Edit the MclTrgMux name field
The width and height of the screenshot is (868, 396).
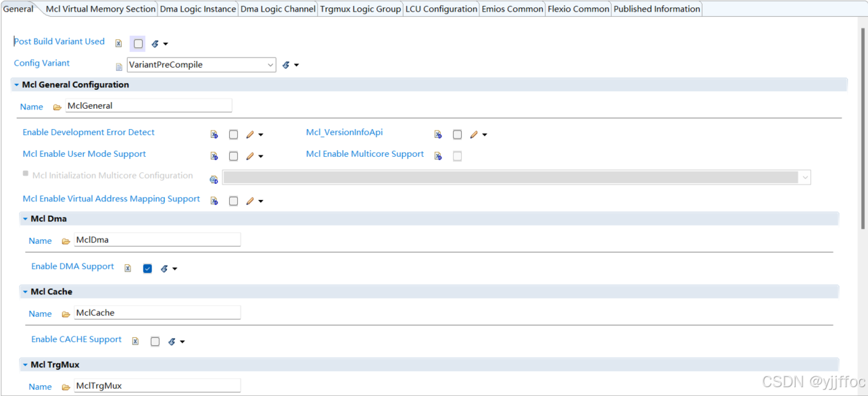[157, 385]
